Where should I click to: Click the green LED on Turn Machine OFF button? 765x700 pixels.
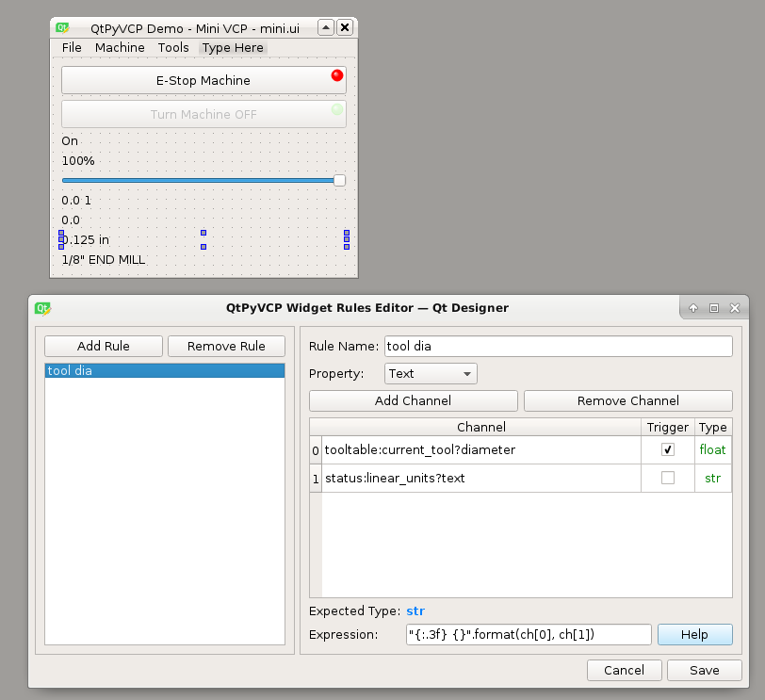(x=337, y=108)
